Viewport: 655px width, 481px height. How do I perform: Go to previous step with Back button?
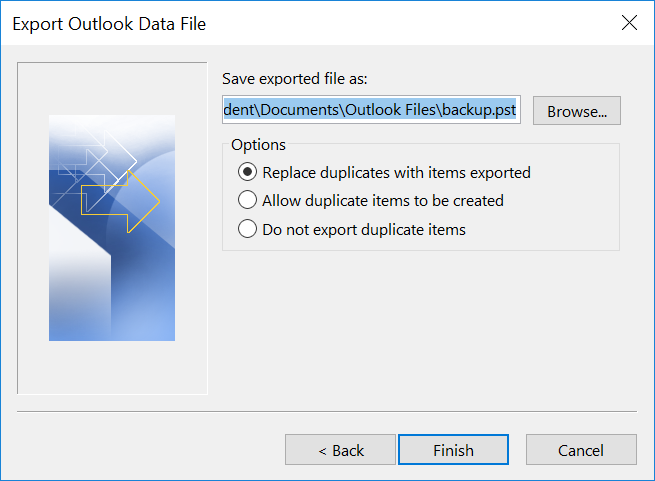340,450
